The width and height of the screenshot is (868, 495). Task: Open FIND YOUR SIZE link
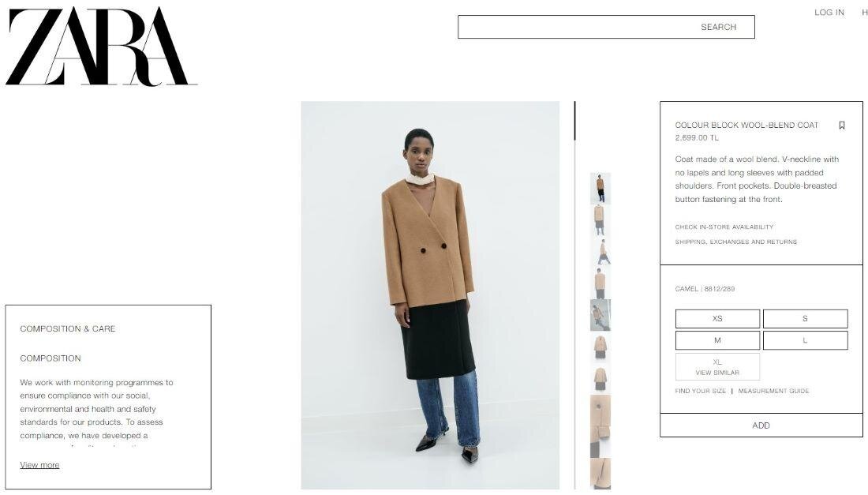point(700,391)
